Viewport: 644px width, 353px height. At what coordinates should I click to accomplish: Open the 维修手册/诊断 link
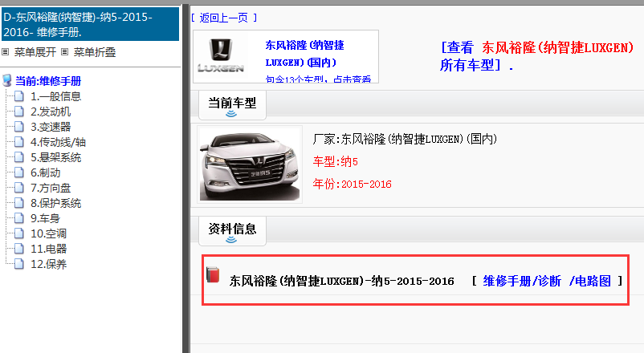522,281
